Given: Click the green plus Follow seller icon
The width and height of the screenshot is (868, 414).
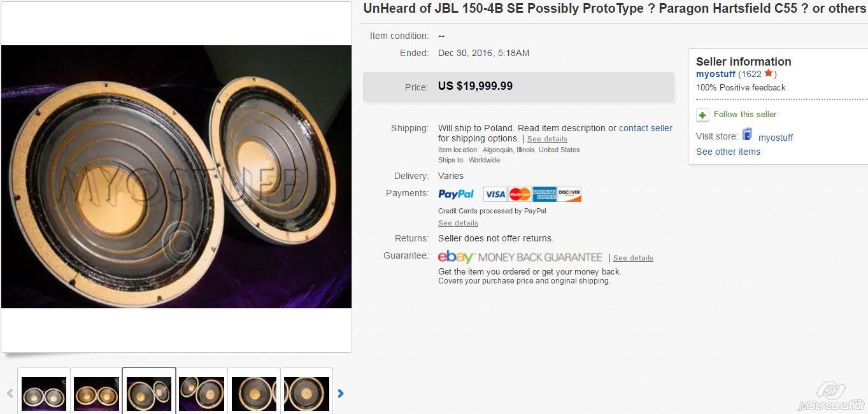Looking at the screenshot, I should pos(702,115).
